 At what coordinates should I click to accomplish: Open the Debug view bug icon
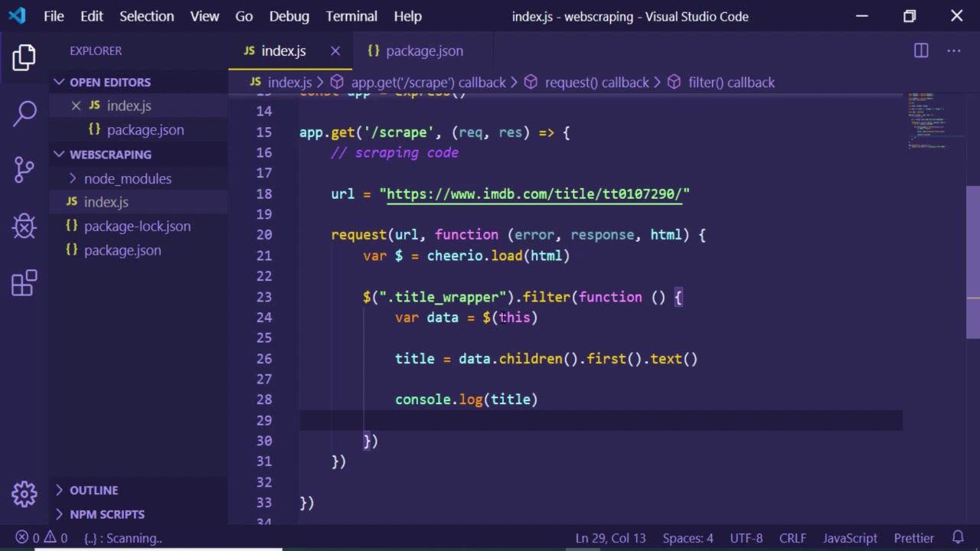tap(24, 226)
